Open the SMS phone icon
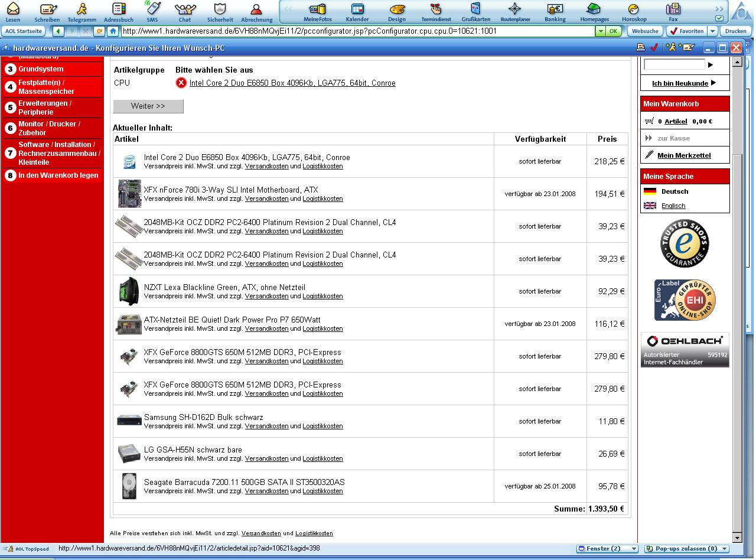756x560 pixels. [152, 11]
